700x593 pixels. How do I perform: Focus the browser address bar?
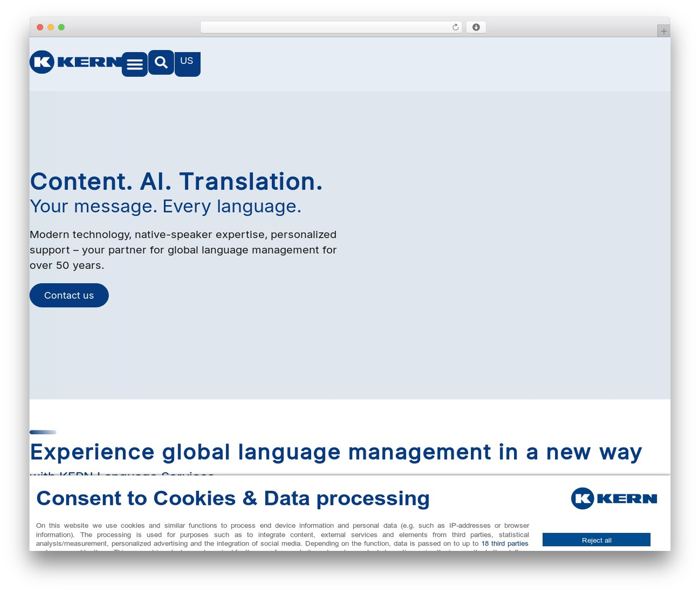tap(331, 27)
